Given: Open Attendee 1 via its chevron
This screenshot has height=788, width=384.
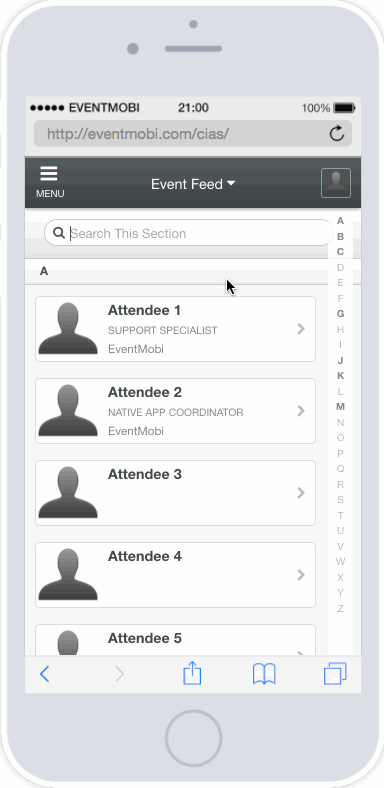Looking at the screenshot, I should [301, 329].
